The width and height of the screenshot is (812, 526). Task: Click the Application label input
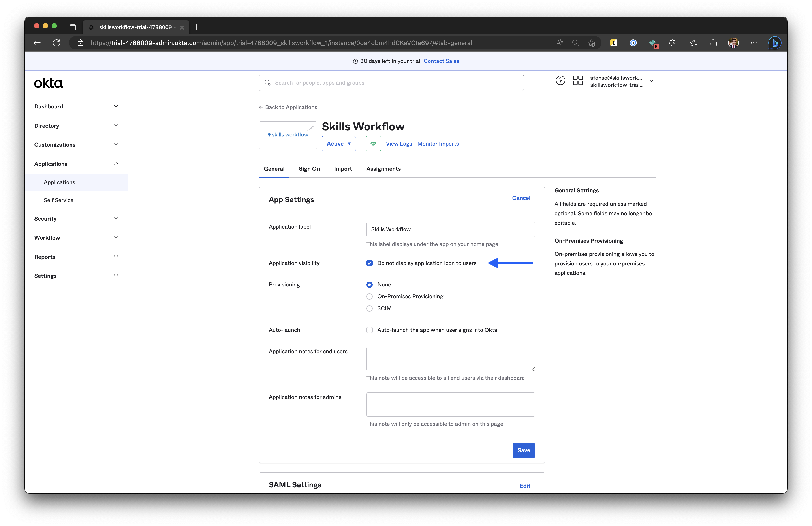(450, 229)
